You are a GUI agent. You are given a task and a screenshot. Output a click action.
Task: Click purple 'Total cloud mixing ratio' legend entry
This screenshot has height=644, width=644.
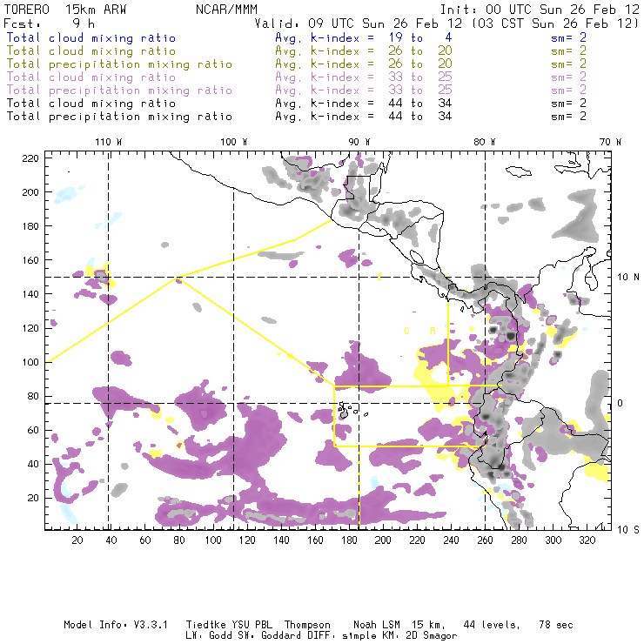91,77
